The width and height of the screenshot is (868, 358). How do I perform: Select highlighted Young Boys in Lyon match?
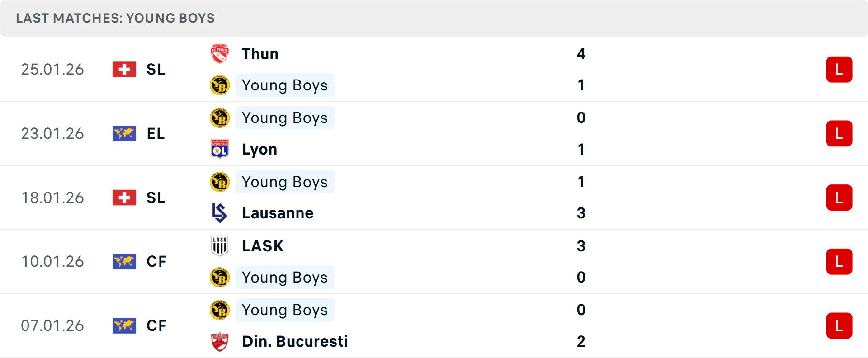[x=285, y=118]
